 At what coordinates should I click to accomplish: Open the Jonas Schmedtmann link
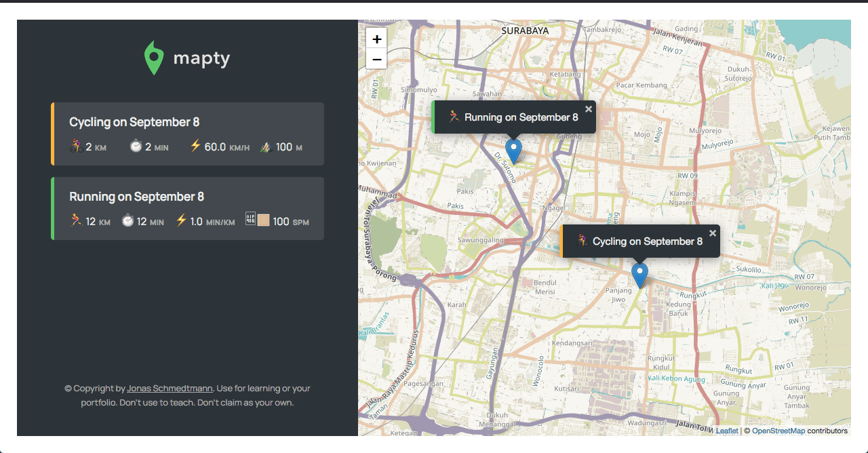point(170,389)
